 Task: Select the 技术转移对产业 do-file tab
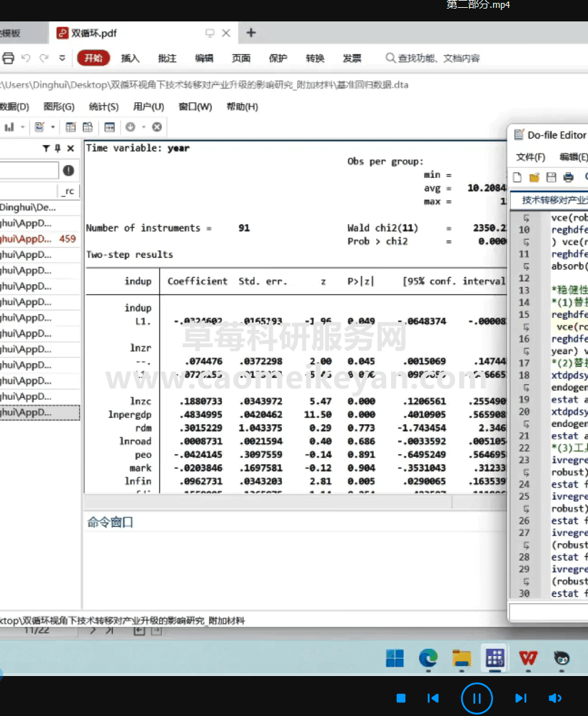(x=550, y=200)
